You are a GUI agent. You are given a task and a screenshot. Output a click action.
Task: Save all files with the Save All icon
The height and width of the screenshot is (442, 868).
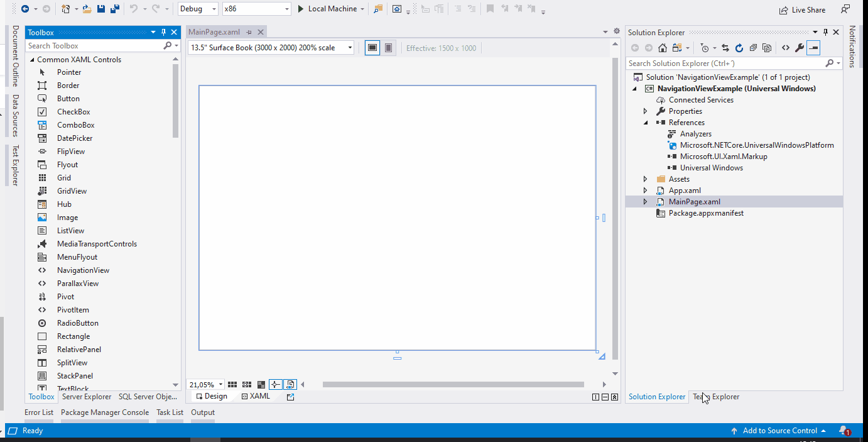click(x=114, y=8)
